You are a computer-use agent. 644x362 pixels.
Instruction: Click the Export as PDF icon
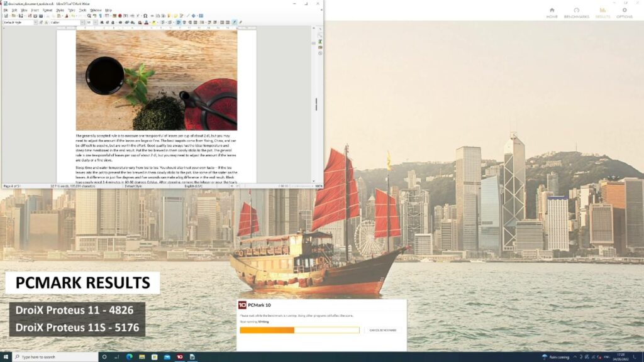click(x=29, y=16)
